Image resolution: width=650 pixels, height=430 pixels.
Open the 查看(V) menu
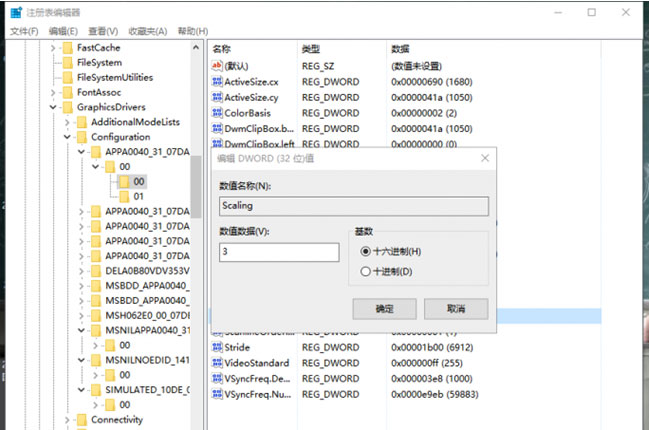(103, 31)
